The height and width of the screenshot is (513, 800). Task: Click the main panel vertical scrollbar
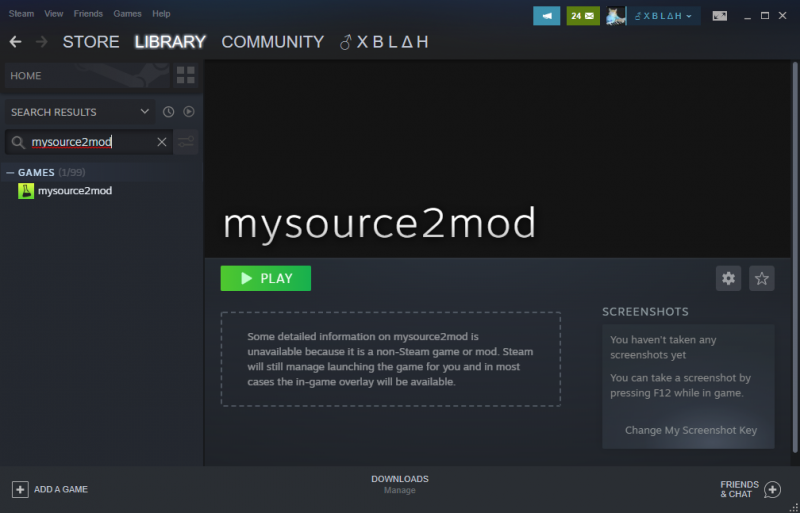[794, 257]
